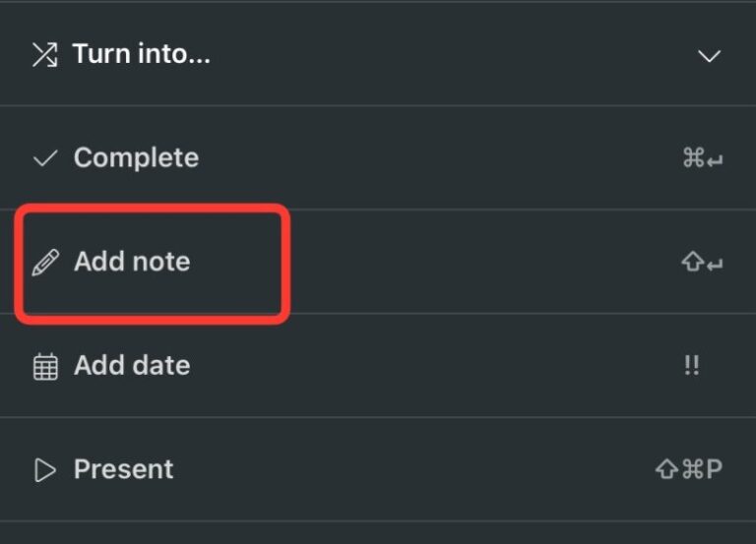Click the shuffle icon beside Turn into
The height and width of the screenshot is (544, 756).
[44, 55]
